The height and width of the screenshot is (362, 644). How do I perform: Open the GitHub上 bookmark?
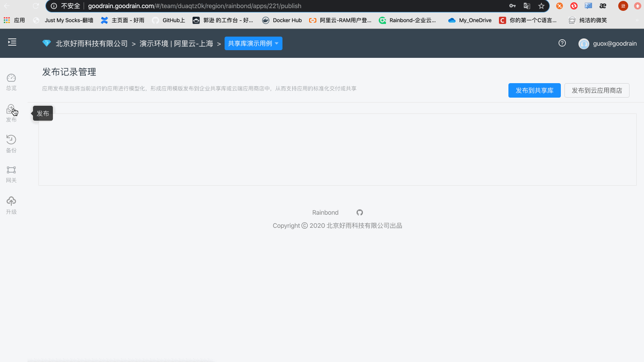point(169,20)
